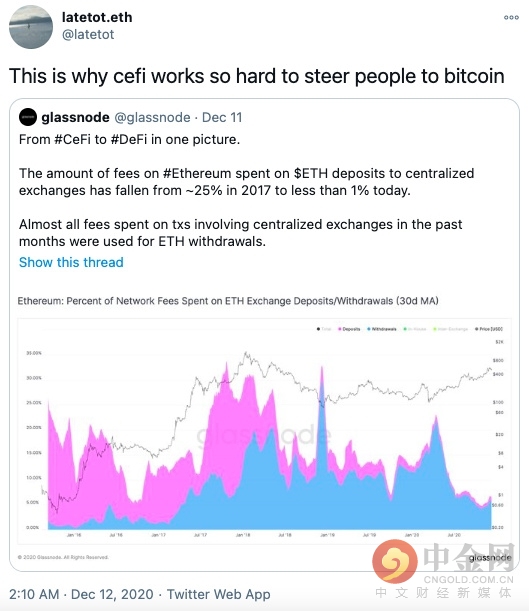Click Show this thread link
Screen dimensions: 529x611
(71, 262)
